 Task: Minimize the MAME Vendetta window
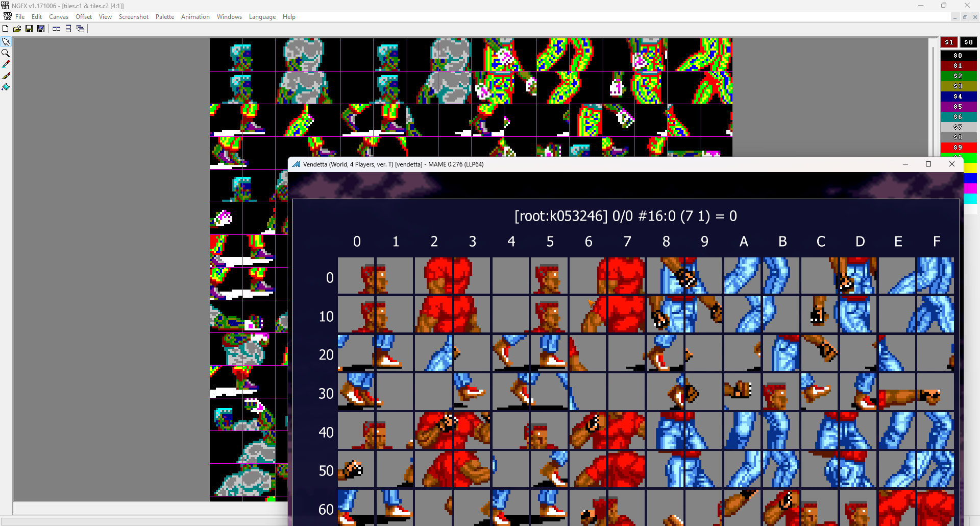click(x=905, y=164)
